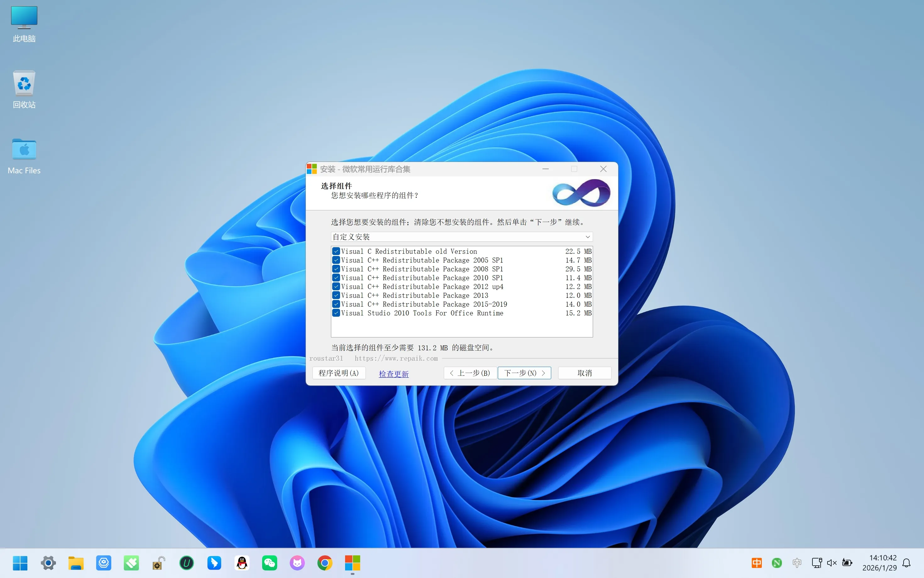
Task: Uncheck Visual C Redistributable old Version
Action: coord(336,251)
